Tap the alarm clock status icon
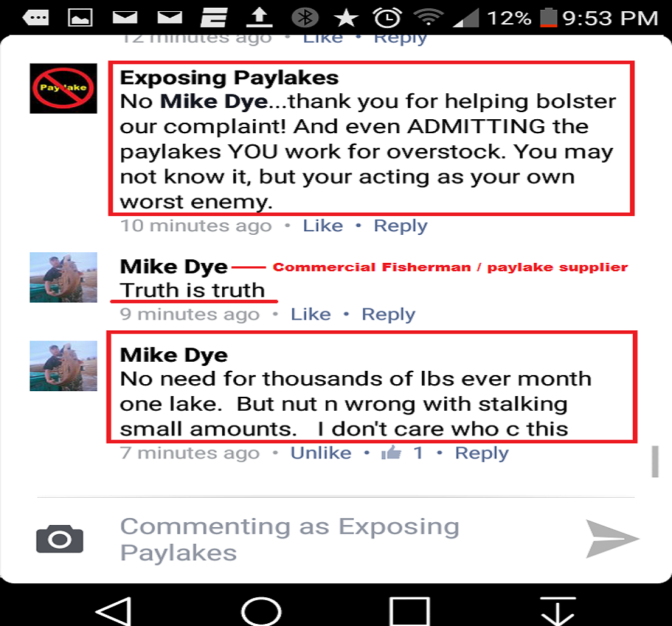 pos(388,18)
